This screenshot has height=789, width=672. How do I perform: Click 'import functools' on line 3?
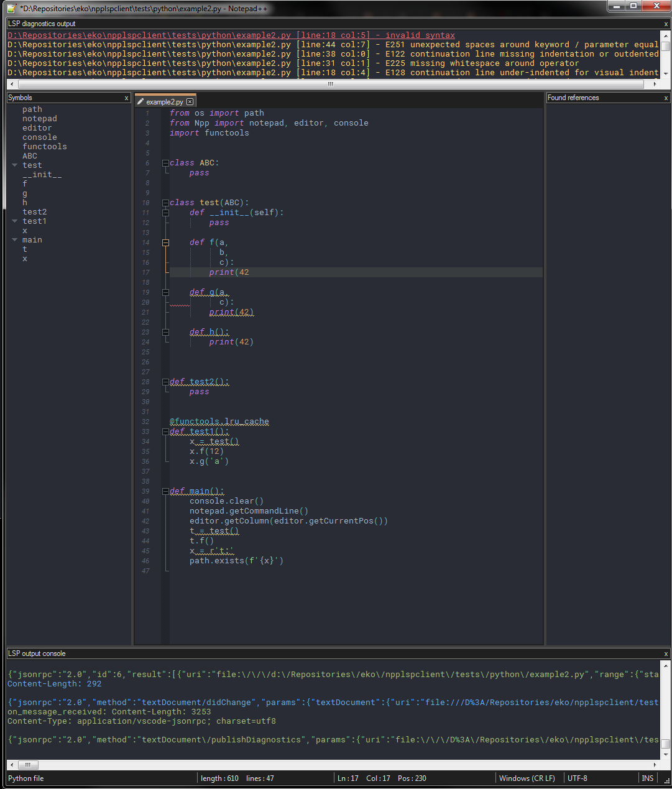(209, 133)
